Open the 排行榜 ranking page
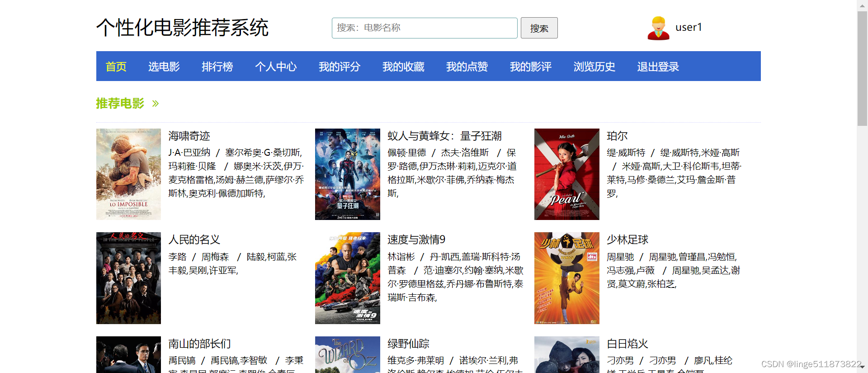The image size is (868, 373). coord(217,67)
